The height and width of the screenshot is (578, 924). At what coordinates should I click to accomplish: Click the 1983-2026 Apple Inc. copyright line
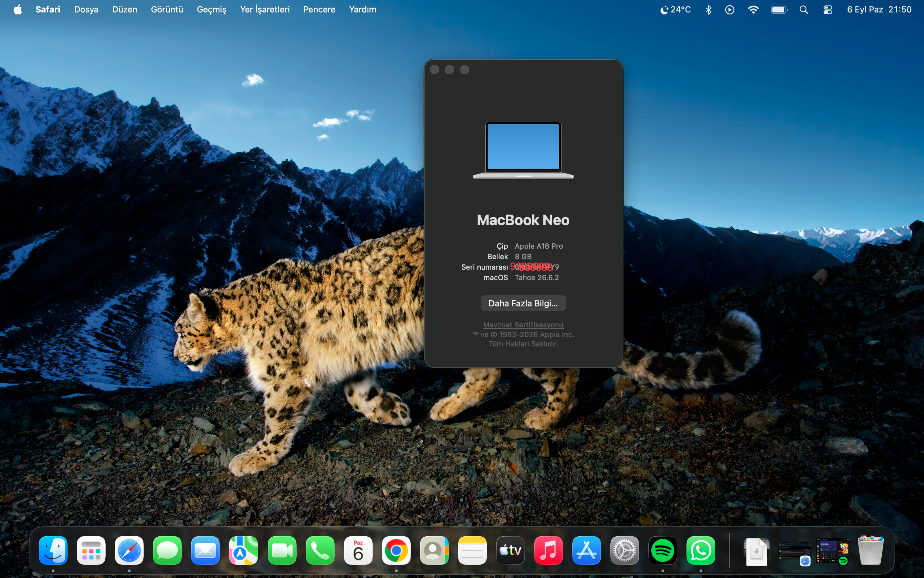point(523,335)
